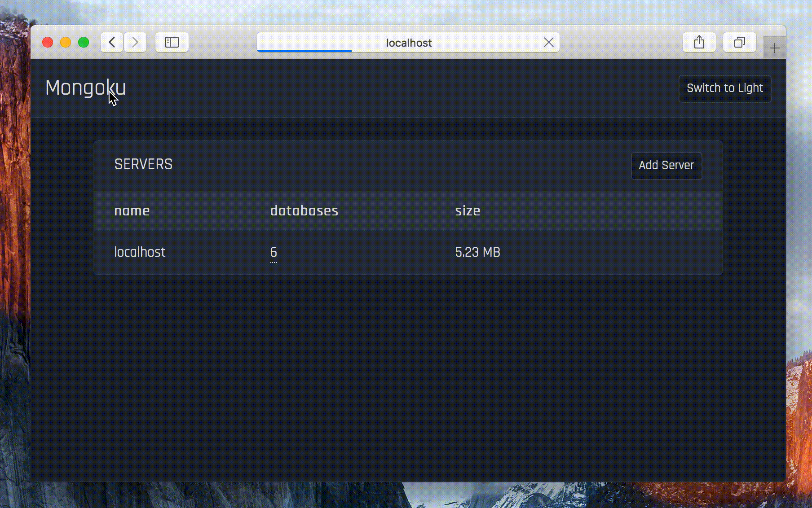This screenshot has height=508, width=812.
Task: Click the databases column header
Action: 304,210
